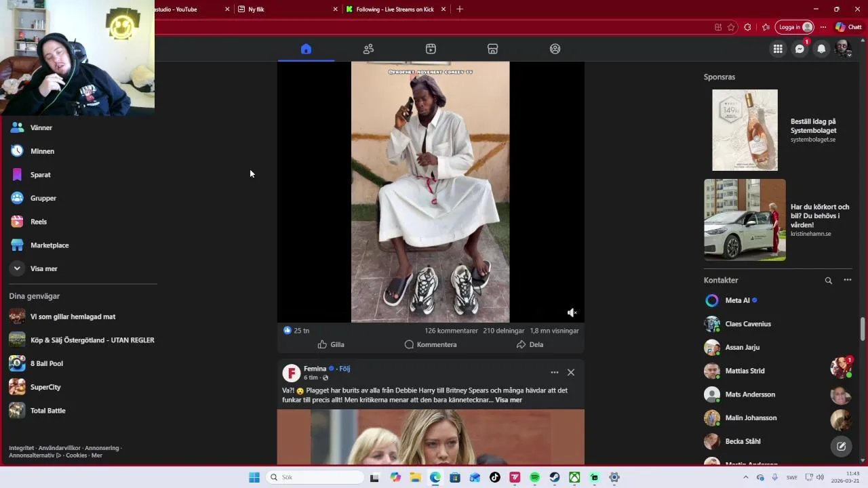Screen dimensions: 868x488
Task: Open the floating chat head with one unread
Action: pyautogui.click(x=842, y=367)
